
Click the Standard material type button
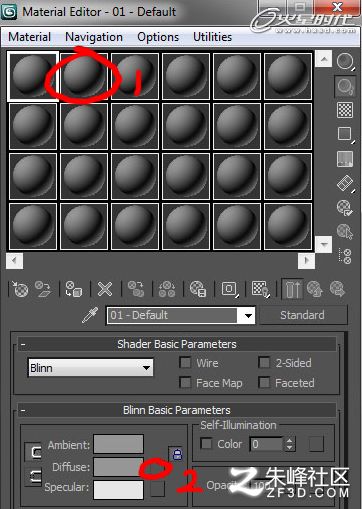[303, 315]
